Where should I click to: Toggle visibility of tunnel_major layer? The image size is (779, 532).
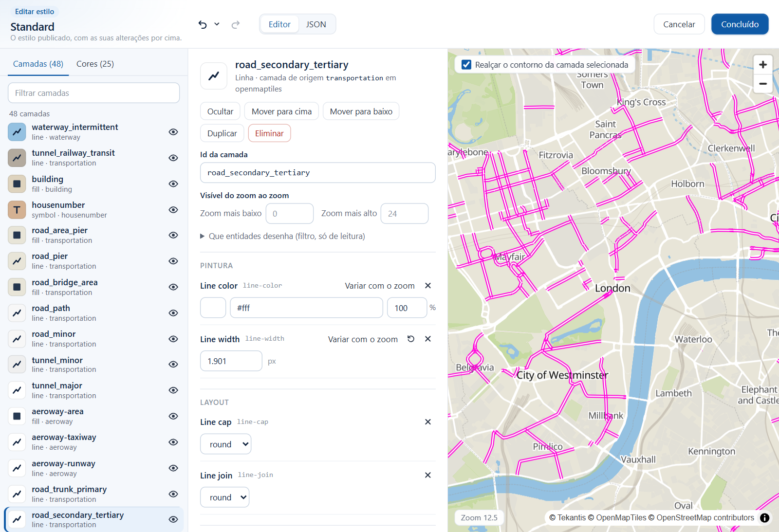[173, 390]
